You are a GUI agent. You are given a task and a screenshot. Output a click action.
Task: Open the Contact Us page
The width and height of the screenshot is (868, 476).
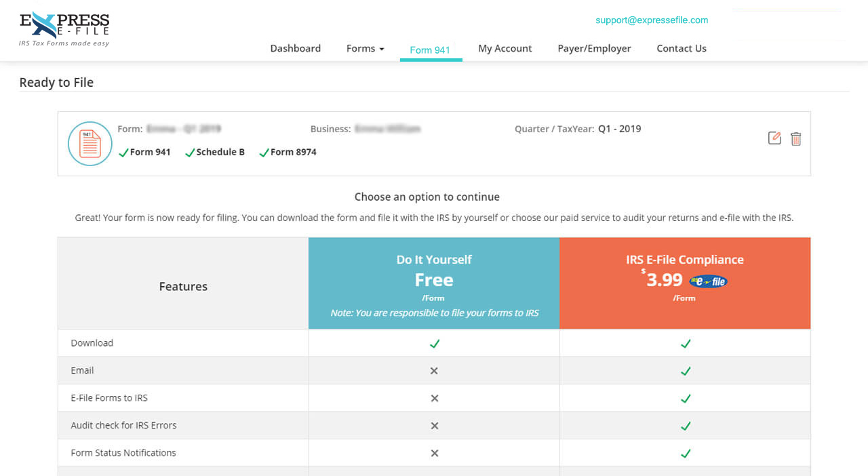pyautogui.click(x=681, y=48)
